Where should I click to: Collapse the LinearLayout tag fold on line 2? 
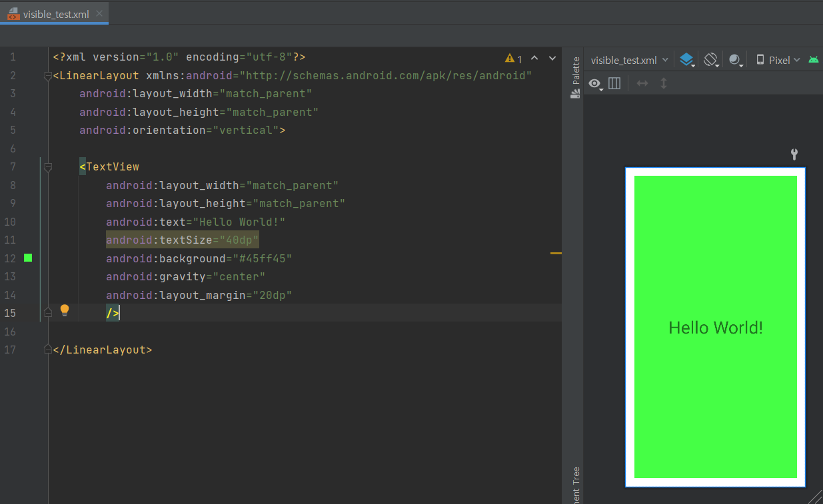pyautogui.click(x=48, y=76)
